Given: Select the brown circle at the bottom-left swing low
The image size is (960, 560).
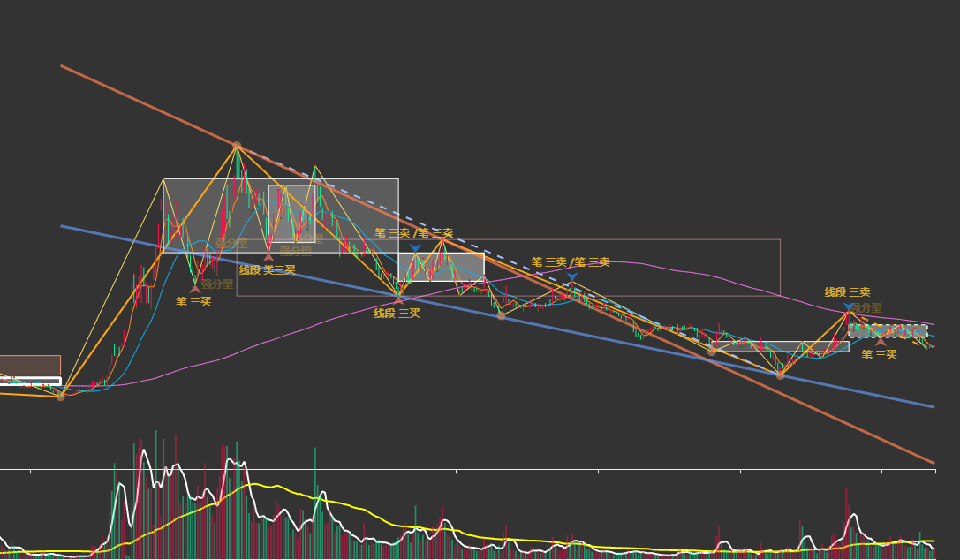Looking at the screenshot, I should [61, 397].
